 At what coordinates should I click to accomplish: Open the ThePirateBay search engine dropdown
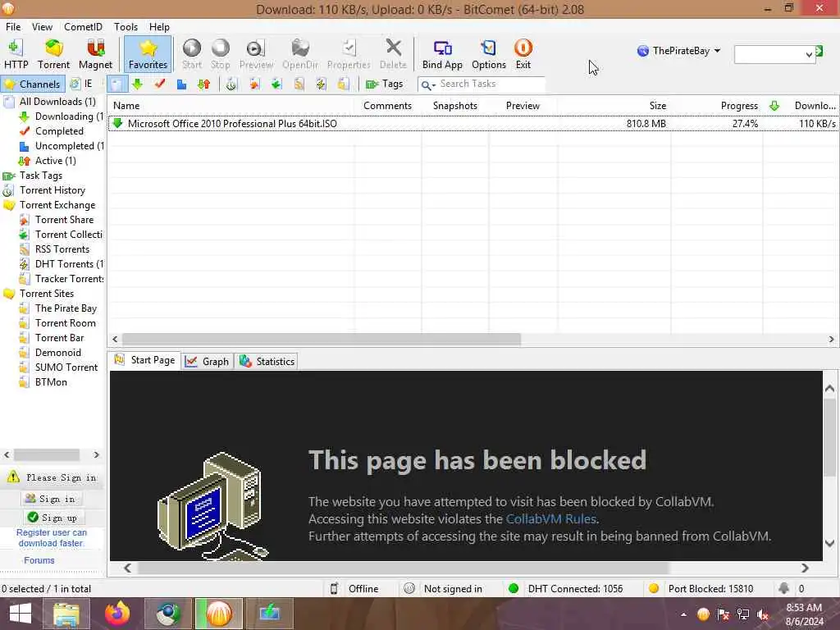[678, 51]
